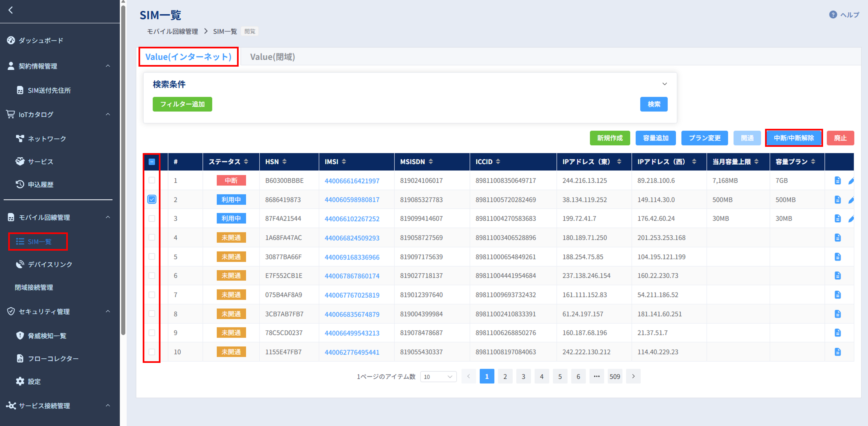Collapse the 検索条件 panel chevron
The image size is (868, 426).
pos(664,84)
